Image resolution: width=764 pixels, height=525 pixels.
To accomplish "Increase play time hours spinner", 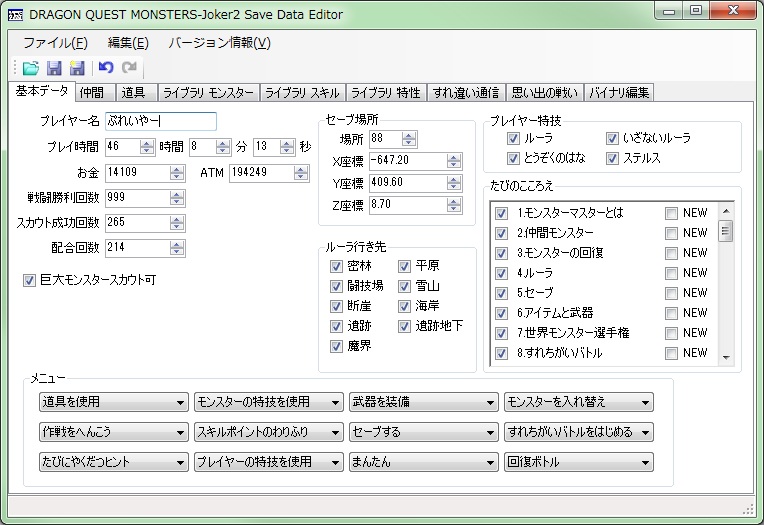I will tap(147, 143).
